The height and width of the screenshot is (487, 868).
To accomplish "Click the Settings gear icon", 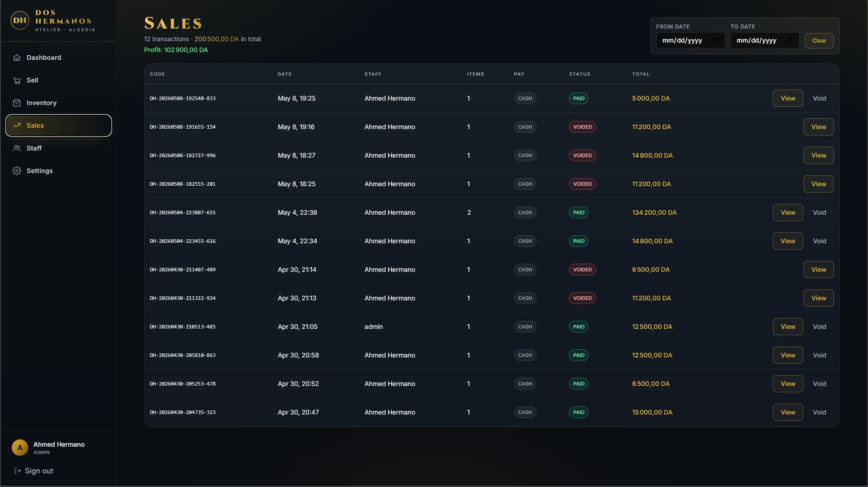I will pos(17,171).
